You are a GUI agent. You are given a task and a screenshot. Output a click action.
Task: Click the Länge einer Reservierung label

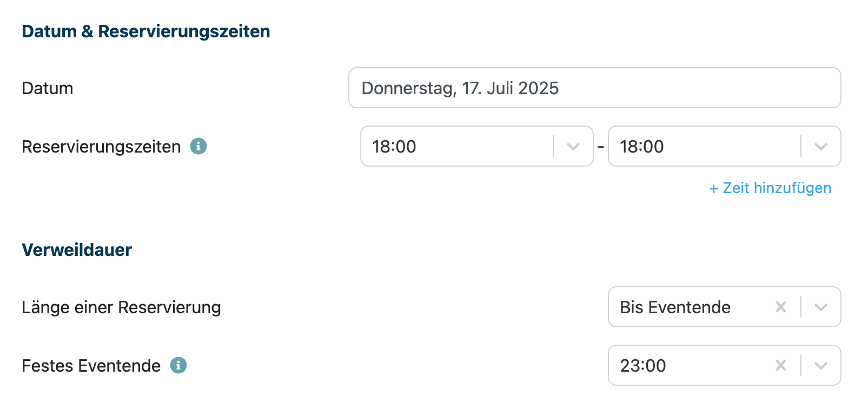coord(121,307)
